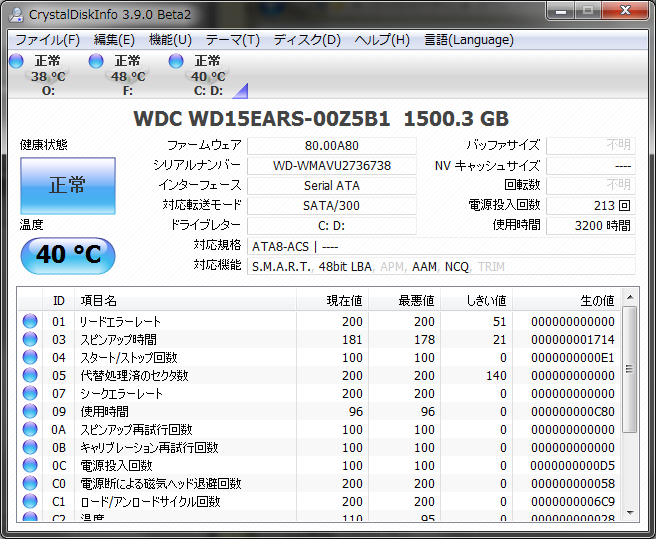Click status icon for スピンアップ再試行回数 row
This screenshot has width=656, height=539.
pyautogui.click(x=30, y=429)
